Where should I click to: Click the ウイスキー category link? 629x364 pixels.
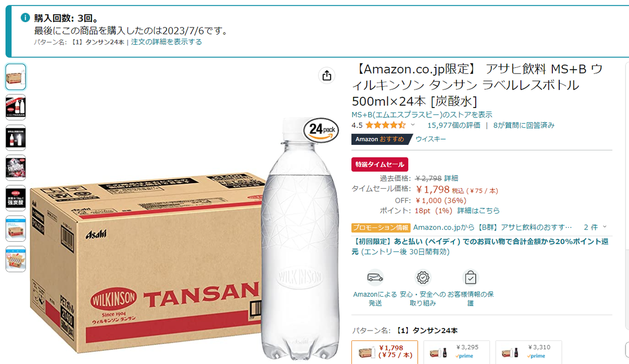click(431, 139)
